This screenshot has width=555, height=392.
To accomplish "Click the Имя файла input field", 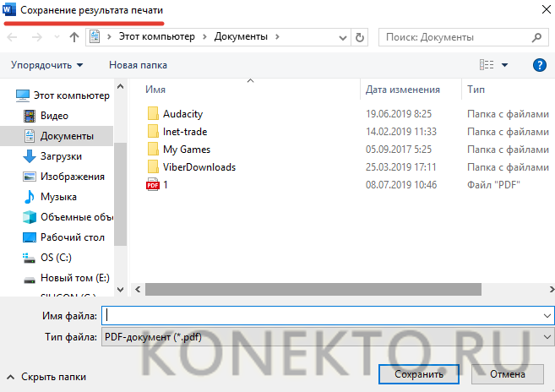I will coord(321,315).
